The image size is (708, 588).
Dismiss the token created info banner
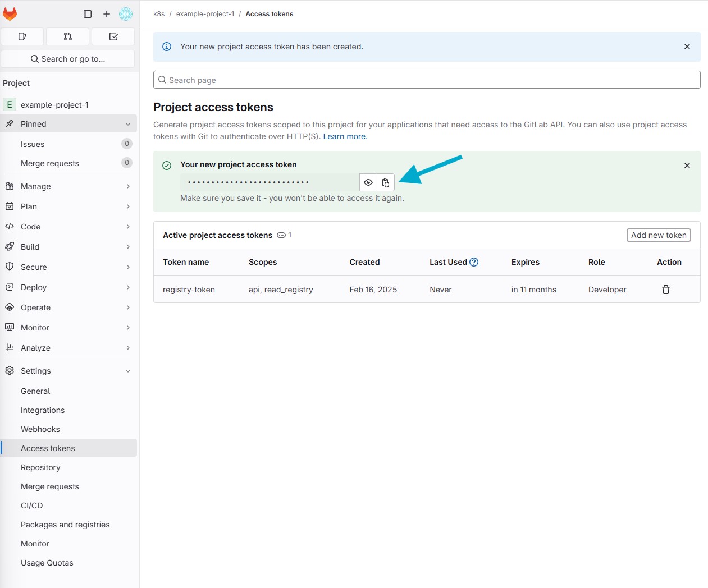(x=687, y=47)
